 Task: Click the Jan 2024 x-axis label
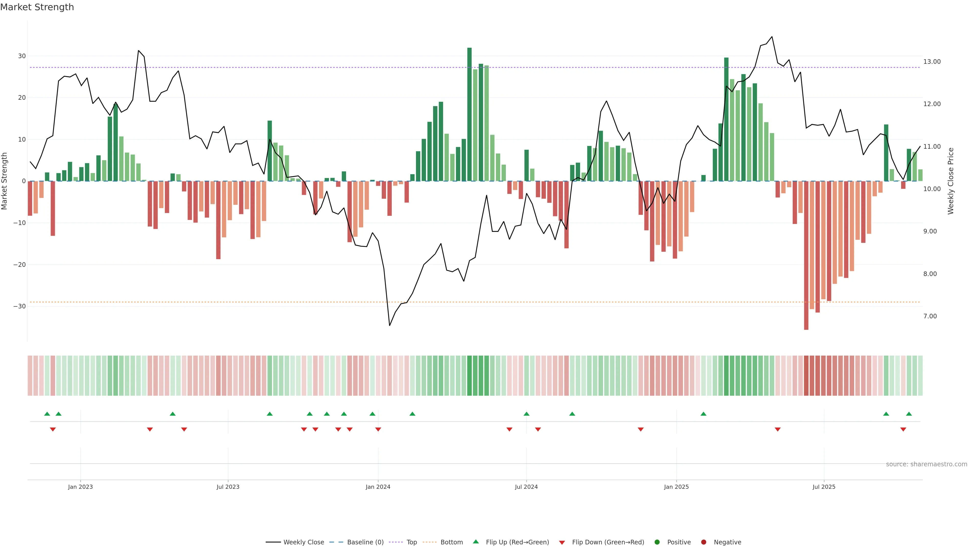point(378,487)
